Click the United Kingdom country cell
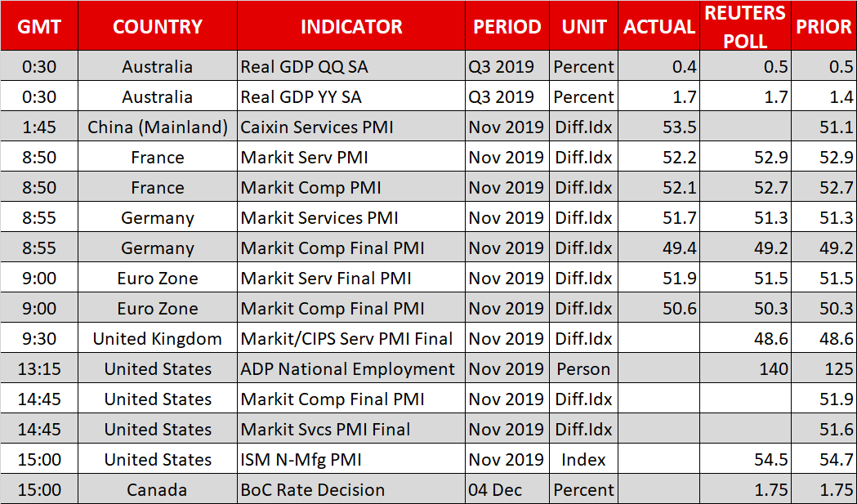The image size is (857, 504). click(x=158, y=339)
